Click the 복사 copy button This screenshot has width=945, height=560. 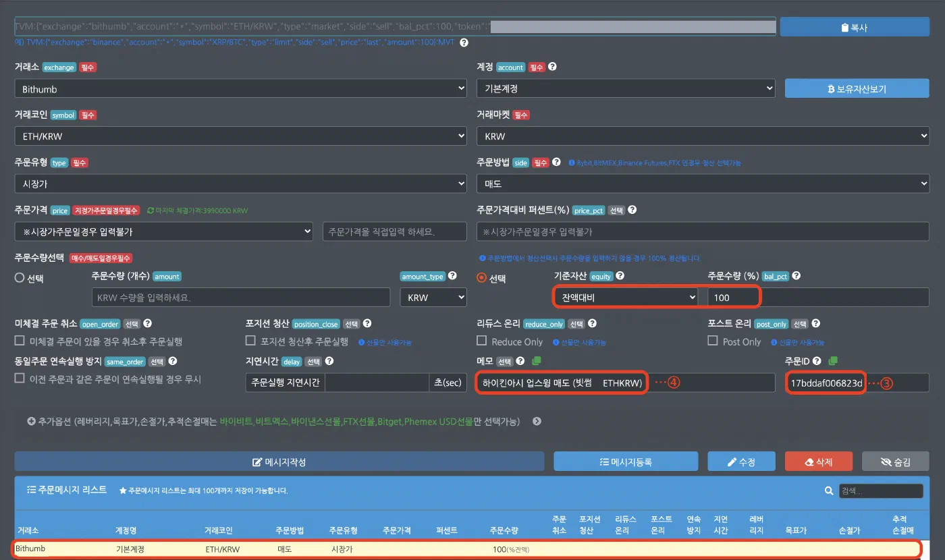(855, 28)
